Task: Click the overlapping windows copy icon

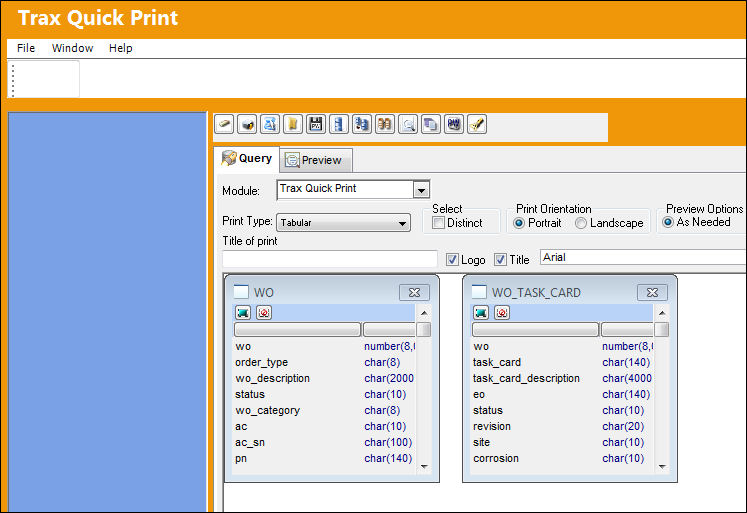Action: coord(431,124)
